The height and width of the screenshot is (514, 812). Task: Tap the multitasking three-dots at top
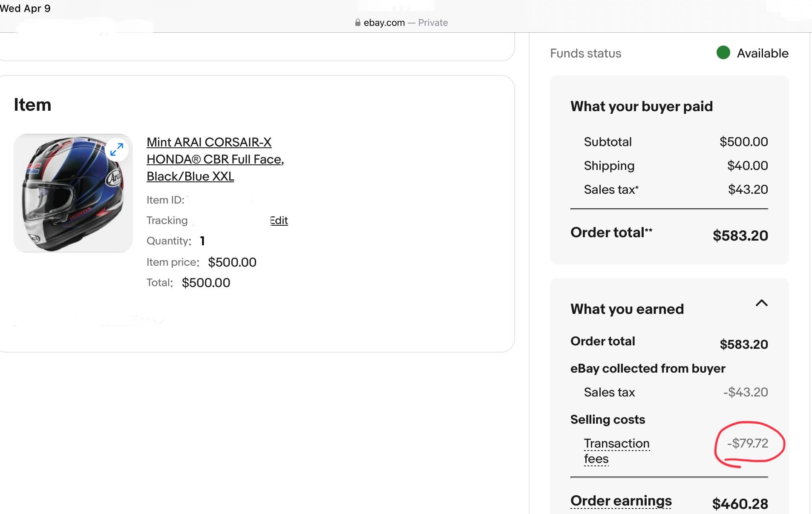click(401, 9)
